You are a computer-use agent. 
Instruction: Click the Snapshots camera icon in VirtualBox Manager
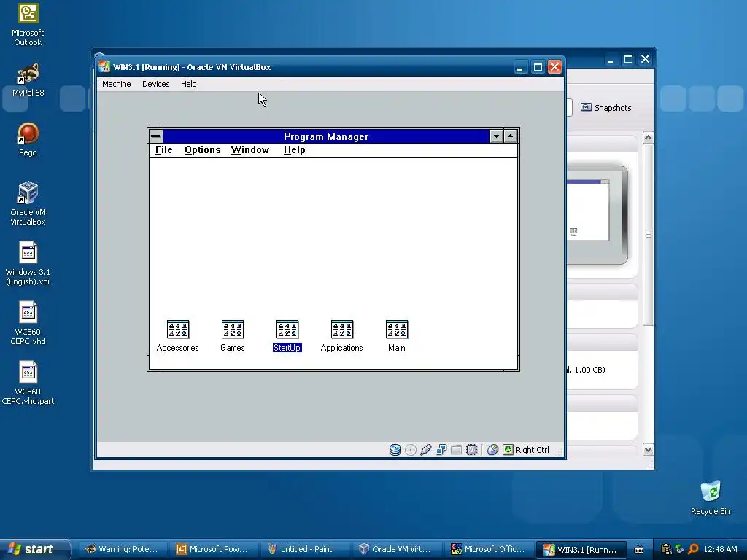(586, 107)
